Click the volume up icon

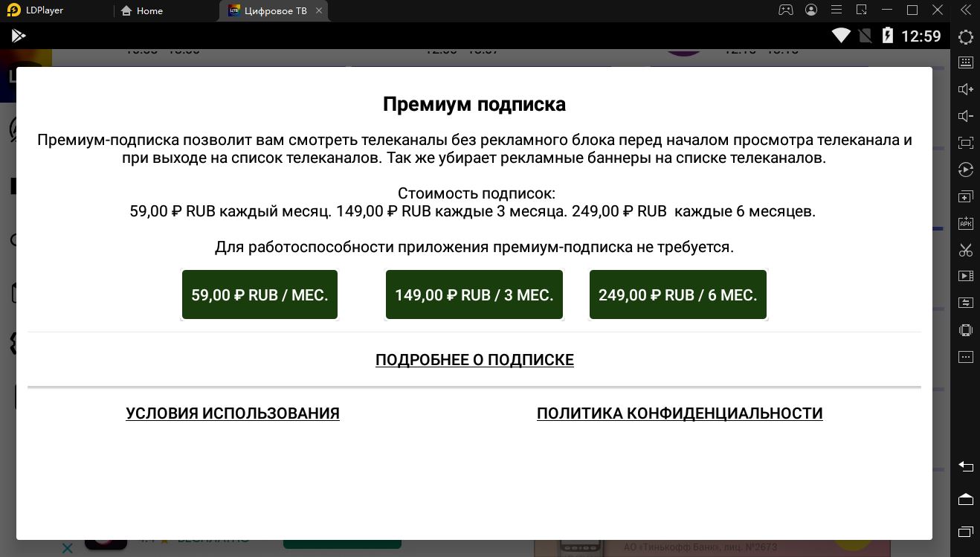click(965, 89)
